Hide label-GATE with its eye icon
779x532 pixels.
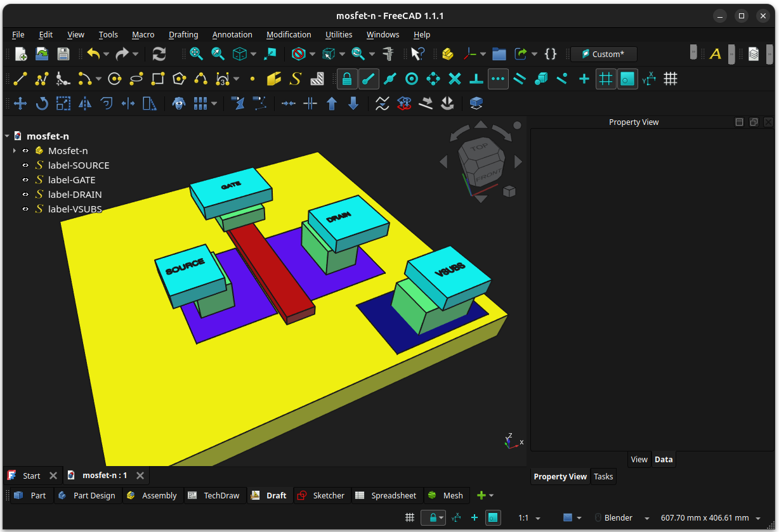[26, 180]
